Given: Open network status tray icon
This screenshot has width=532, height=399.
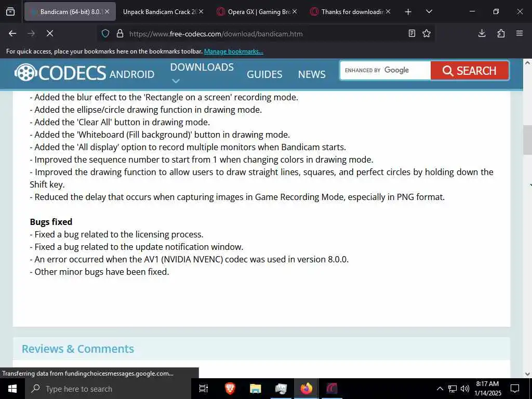Looking at the screenshot, I should click(453, 389).
